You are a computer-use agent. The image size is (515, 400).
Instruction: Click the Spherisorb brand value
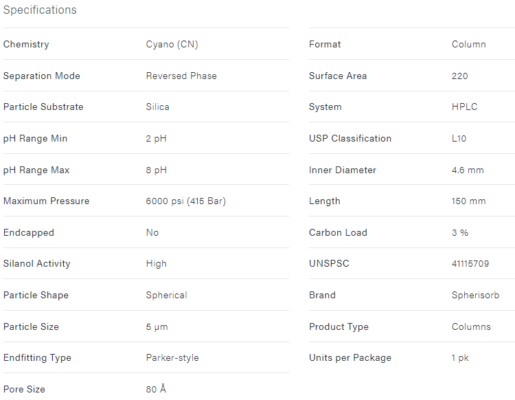point(475,295)
